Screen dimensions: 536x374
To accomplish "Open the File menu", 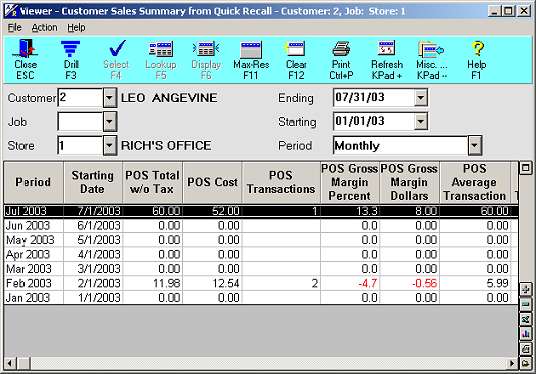I will click(x=14, y=27).
